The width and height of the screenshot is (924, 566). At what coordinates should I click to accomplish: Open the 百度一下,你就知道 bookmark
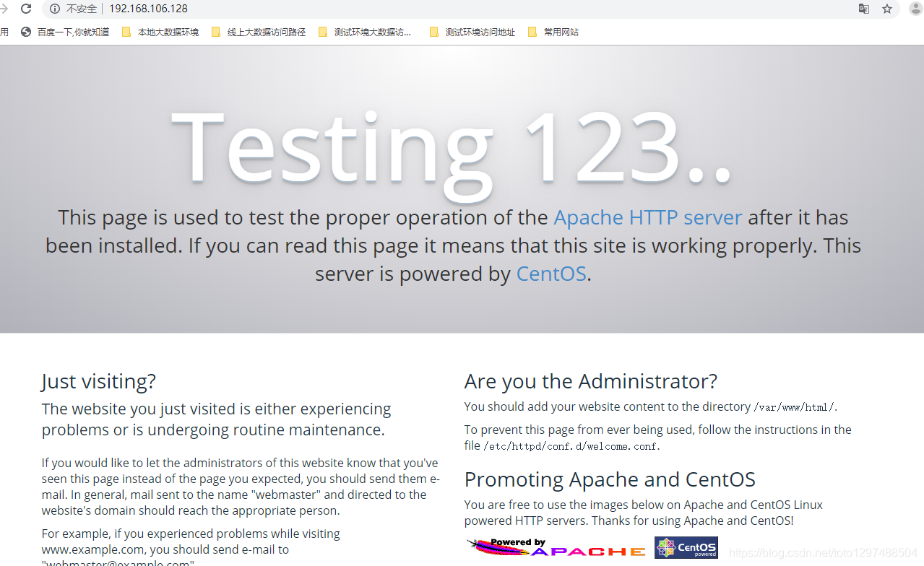[65, 32]
